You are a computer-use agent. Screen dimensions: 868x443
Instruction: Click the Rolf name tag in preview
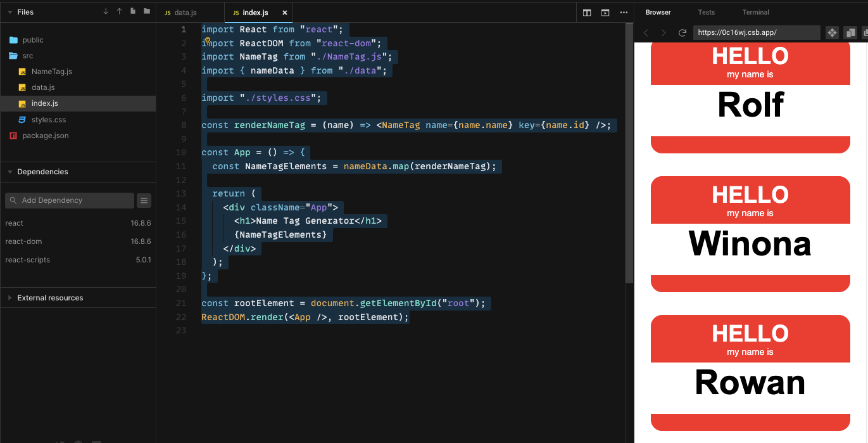pyautogui.click(x=750, y=97)
